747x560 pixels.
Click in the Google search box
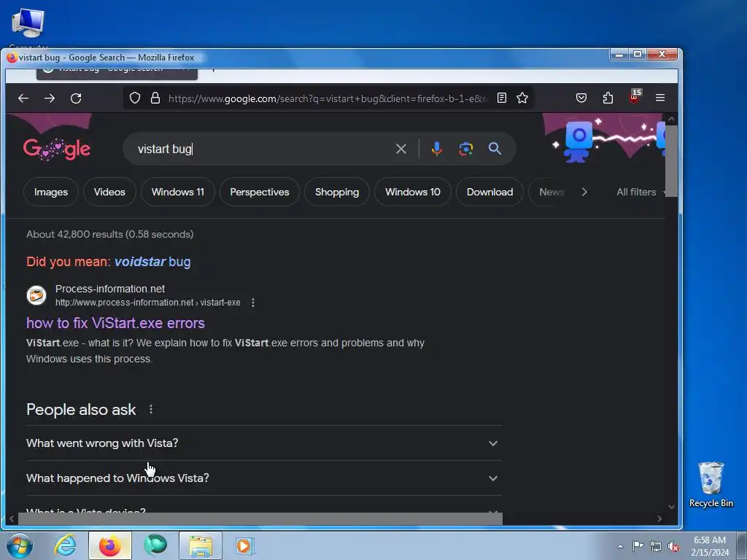pyautogui.click(x=262, y=149)
